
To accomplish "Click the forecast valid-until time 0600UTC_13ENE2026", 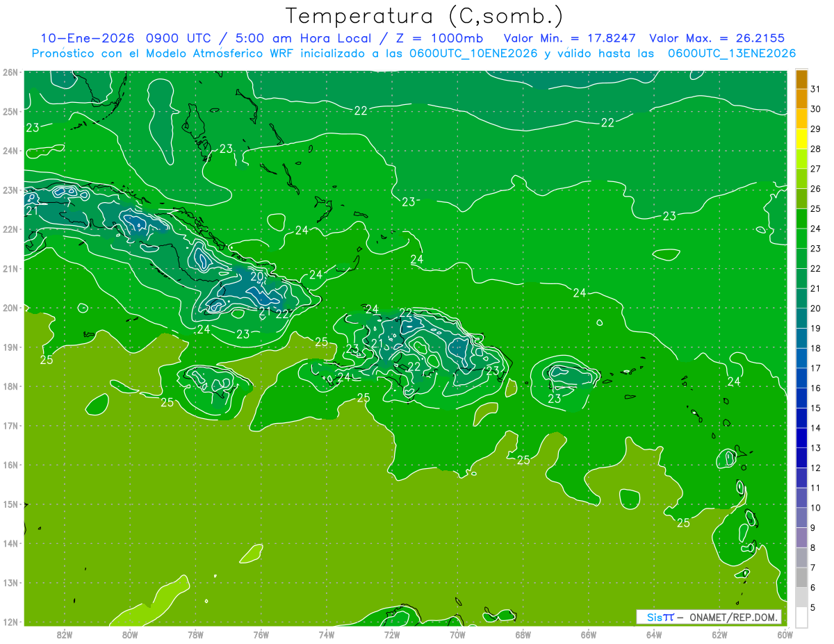I will coord(732,53).
